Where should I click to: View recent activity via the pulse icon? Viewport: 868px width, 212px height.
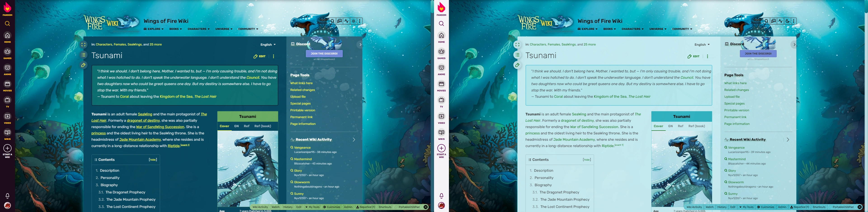tap(346, 21)
